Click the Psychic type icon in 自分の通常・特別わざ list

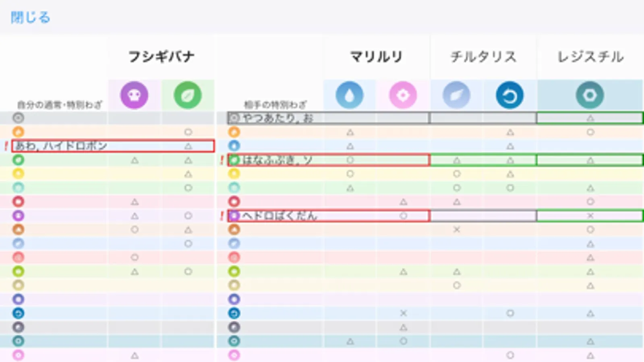18,257
